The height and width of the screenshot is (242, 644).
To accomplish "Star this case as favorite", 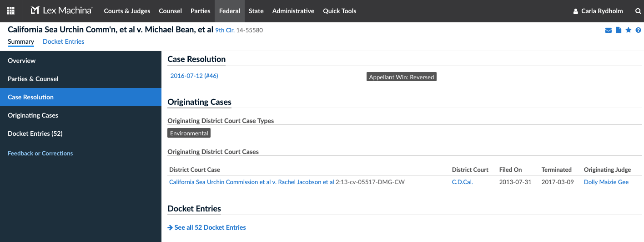I will pos(629,30).
